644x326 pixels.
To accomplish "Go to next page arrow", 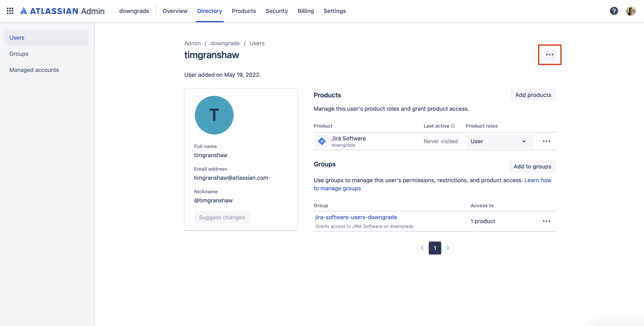I will 448,248.
